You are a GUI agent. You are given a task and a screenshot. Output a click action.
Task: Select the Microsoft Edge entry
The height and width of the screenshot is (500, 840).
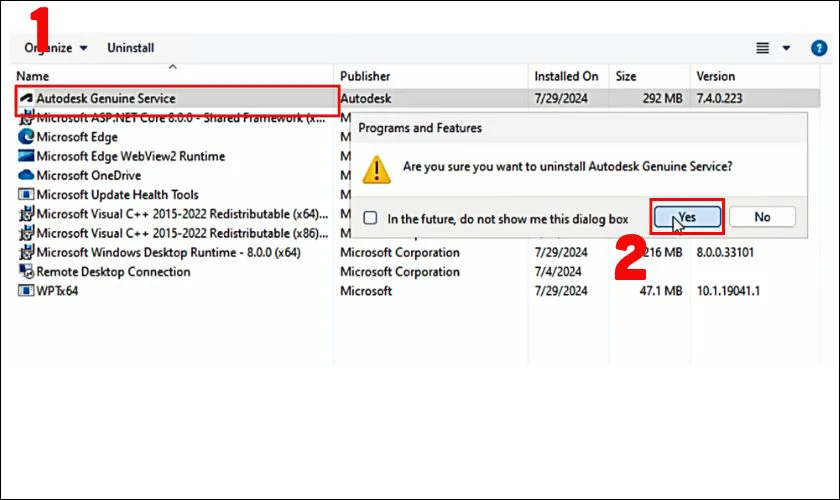pos(77,137)
